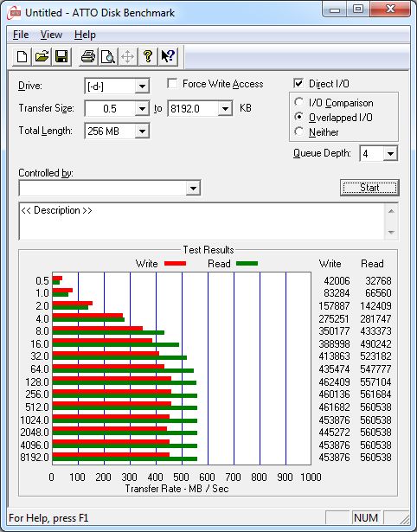The width and height of the screenshot is (417, 532).
Task: Enable the Force Write Access checkbox
Action: (172, 83)
